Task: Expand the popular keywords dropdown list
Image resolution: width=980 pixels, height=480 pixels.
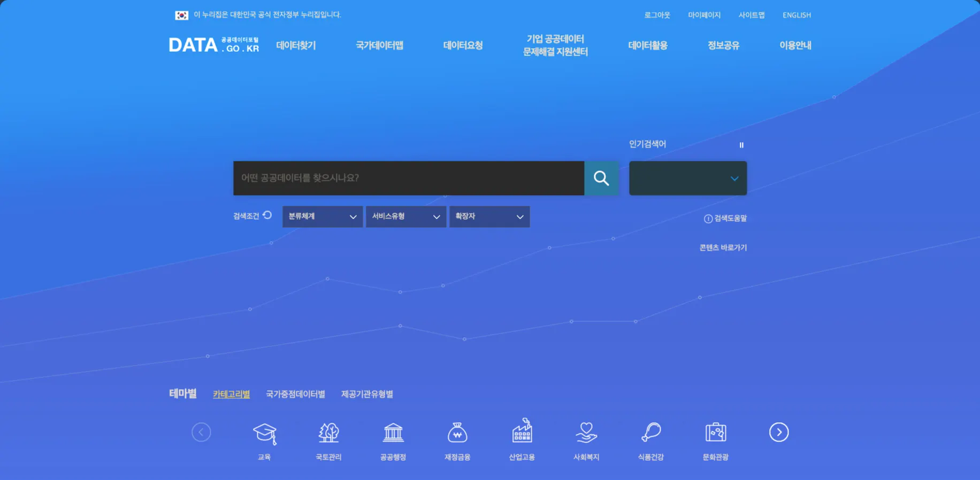Action: click(x=688, y=178)
